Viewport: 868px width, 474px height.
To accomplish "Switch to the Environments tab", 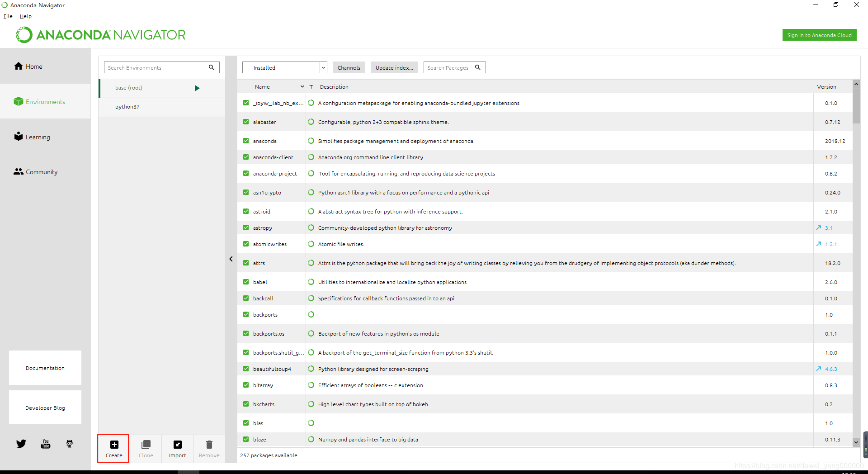I will [x=45, y=102].
